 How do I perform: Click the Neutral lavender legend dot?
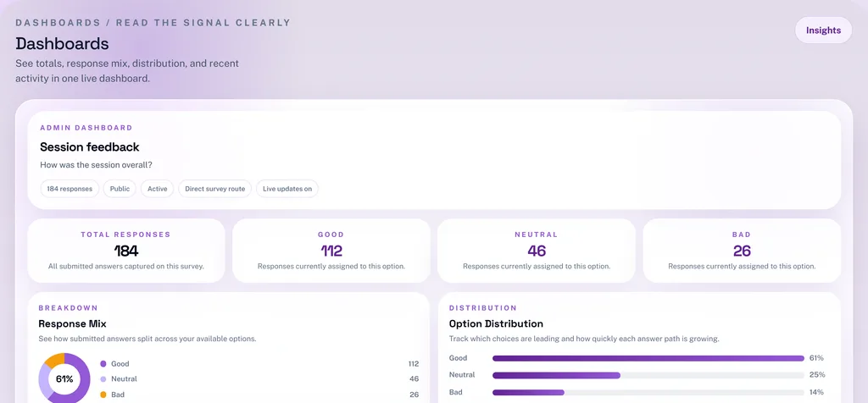click(x=103, y=379)
